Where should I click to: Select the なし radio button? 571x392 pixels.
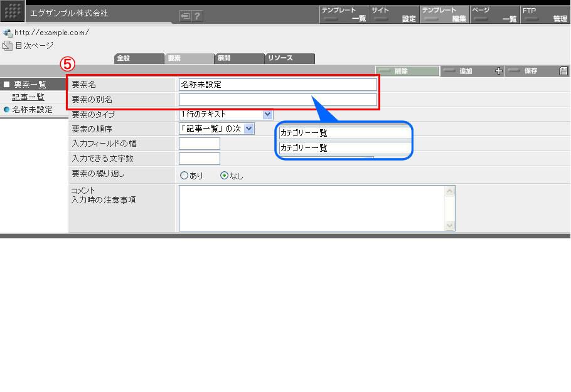[x=224, y=176]
